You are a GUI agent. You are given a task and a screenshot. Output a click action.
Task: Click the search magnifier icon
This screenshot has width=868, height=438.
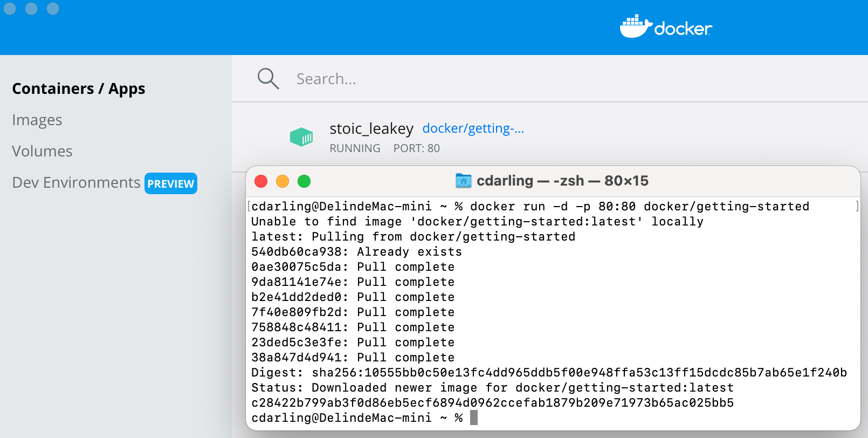268,79
